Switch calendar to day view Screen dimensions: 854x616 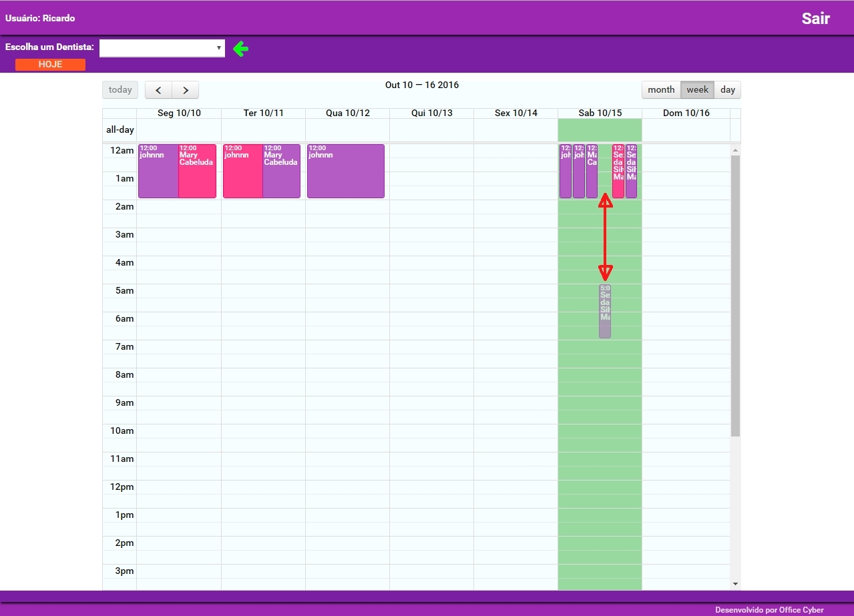pos(728,90)
